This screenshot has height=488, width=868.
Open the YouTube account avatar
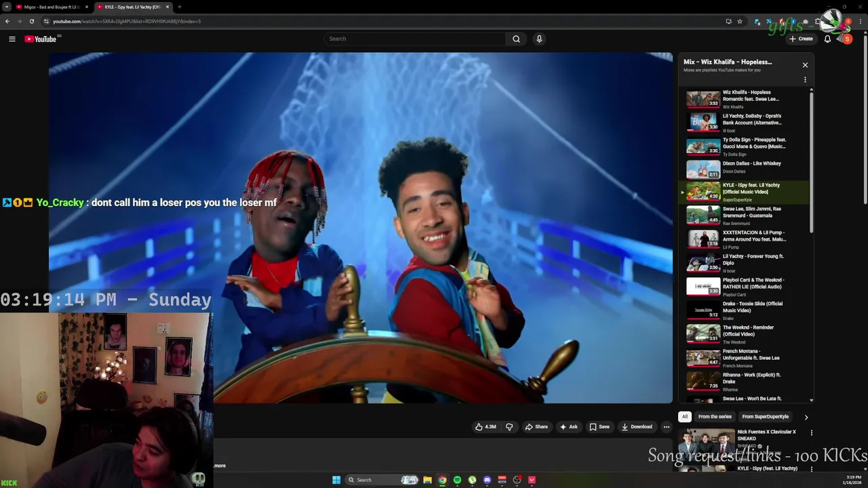847,39
